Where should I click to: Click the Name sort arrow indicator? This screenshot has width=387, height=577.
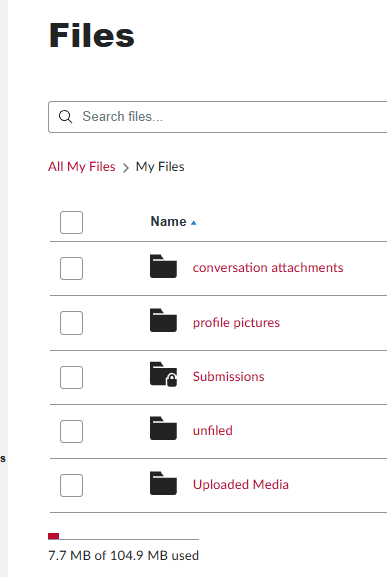tap(194, 223)
